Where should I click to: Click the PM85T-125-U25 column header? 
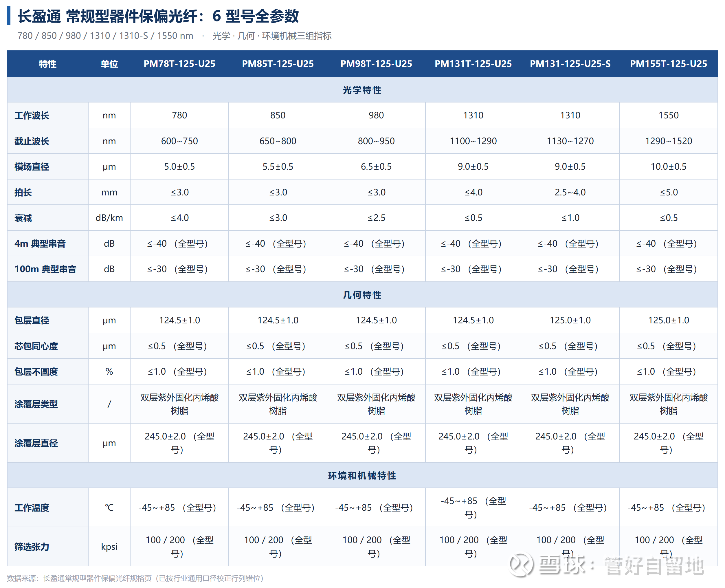(x=278, y=64)
